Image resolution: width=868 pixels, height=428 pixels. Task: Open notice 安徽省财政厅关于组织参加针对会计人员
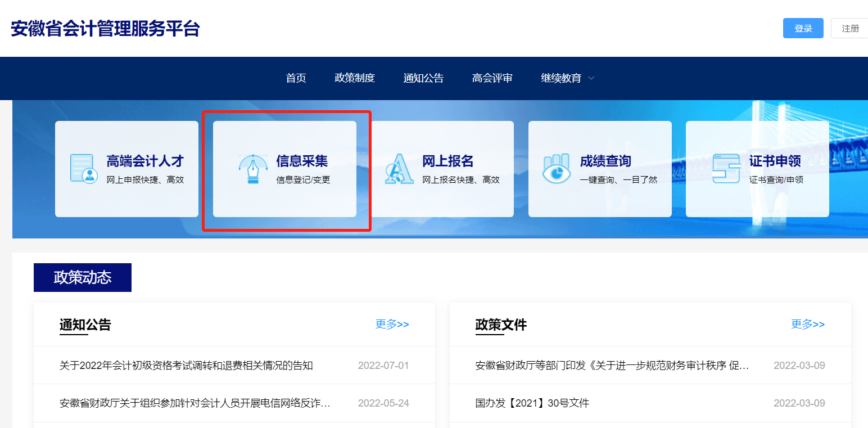pos(195,403)
